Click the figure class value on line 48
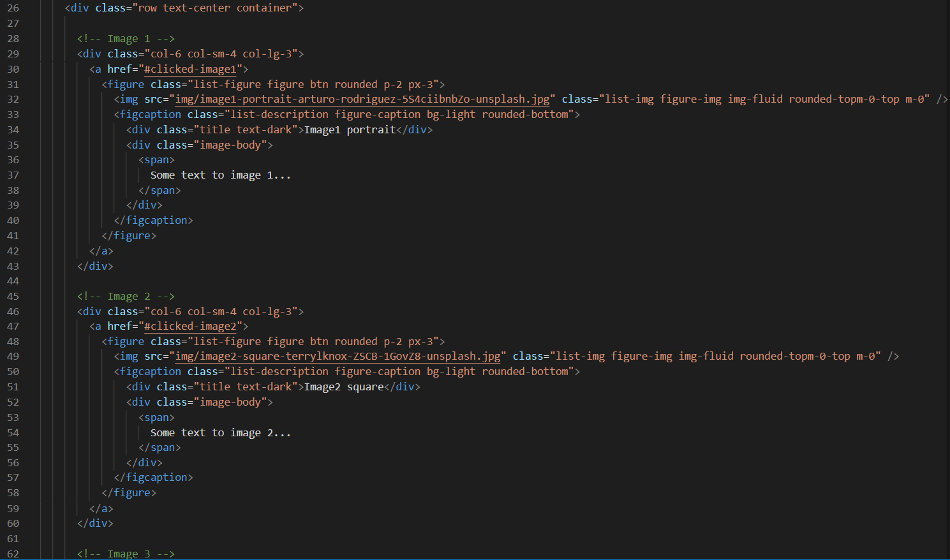This screenshot has height=560, width=950. 313,341
